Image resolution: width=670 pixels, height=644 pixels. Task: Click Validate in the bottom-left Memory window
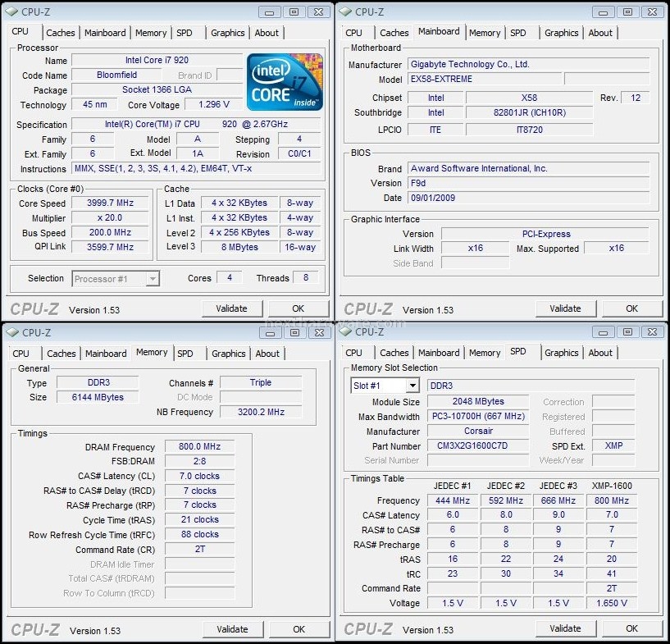coord(232,629)
